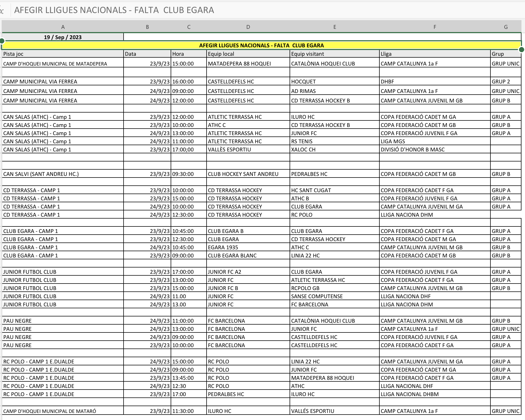Select visitant cell FC BARCELONA

click(335, 304)
